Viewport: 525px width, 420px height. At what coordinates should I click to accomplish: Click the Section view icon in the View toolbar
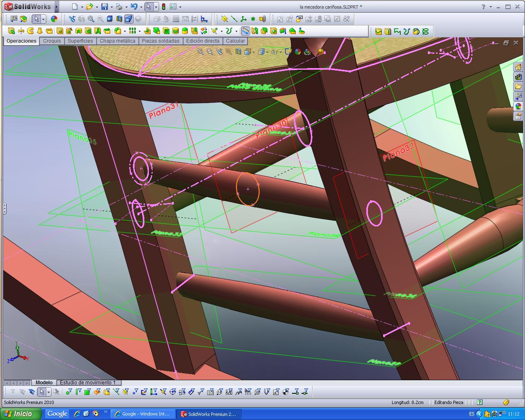[119, 19]
